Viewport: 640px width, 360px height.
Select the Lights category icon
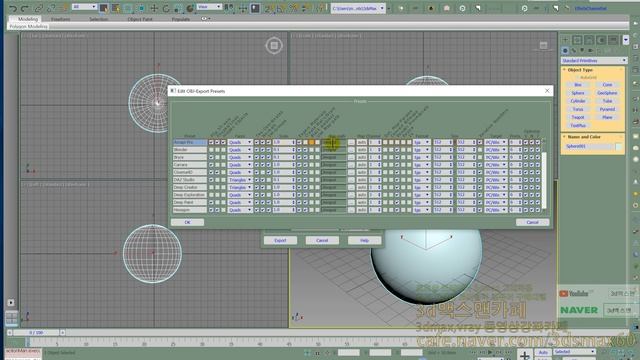[582, 50]
